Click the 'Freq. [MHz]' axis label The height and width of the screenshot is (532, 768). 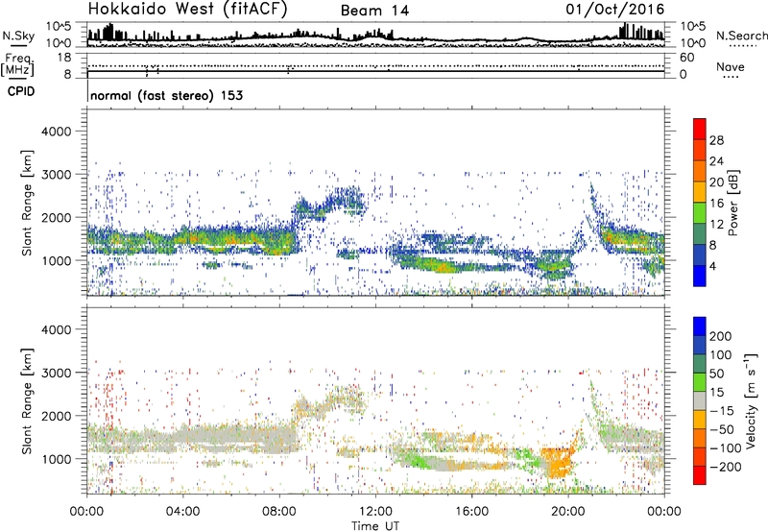point(17,64)
